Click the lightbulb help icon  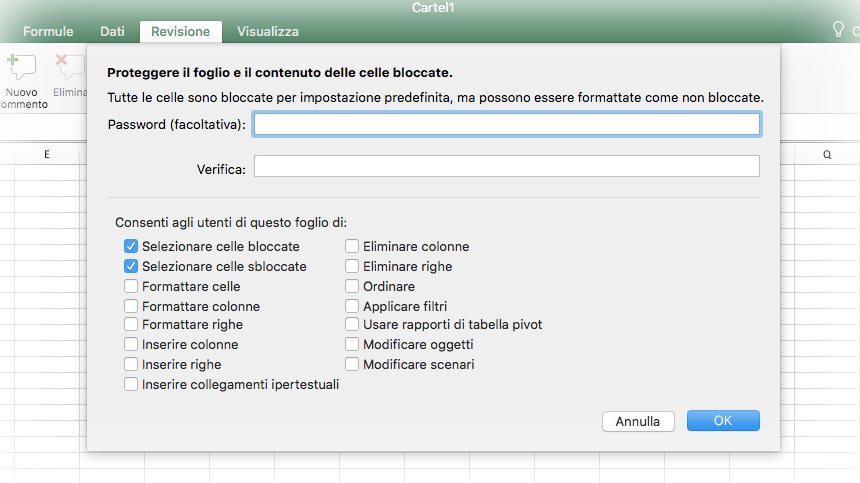[x=838, y=30]
